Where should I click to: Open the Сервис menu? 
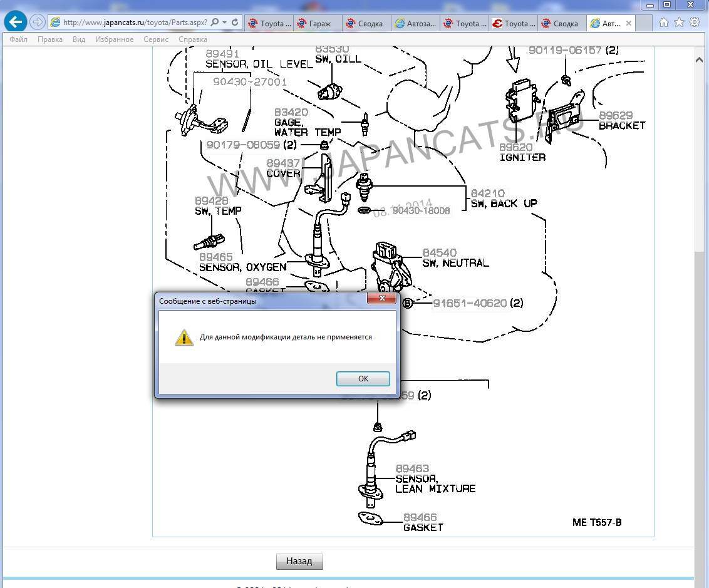tap(155, 39)
